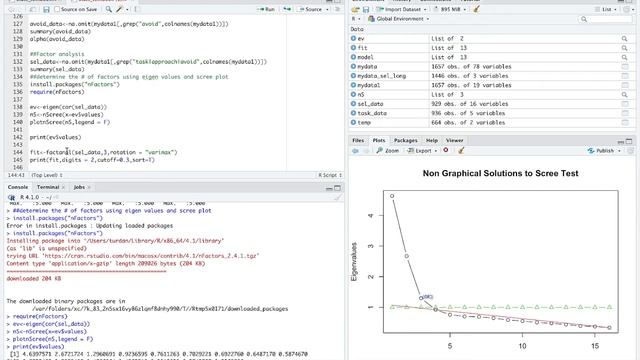Click Zoom to enlarge the plot
The height and width of the screenshot is (360, 640).
pyautogui.click(x=387, y=151)
